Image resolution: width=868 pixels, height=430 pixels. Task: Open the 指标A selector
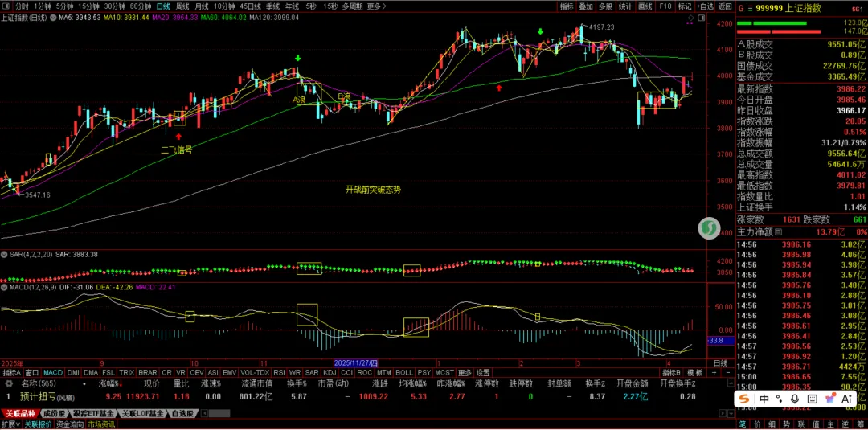tap(11, 373)
